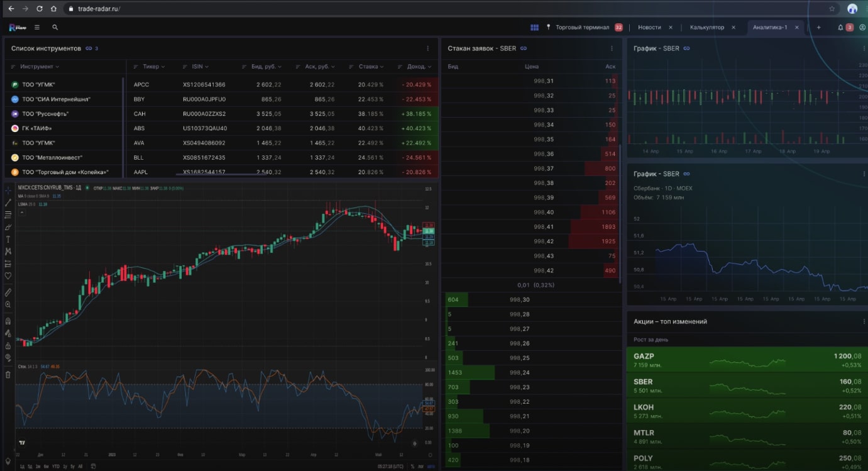
Task: Open three-dot menu of Список инструментов panel
Action: click(428, 48)
